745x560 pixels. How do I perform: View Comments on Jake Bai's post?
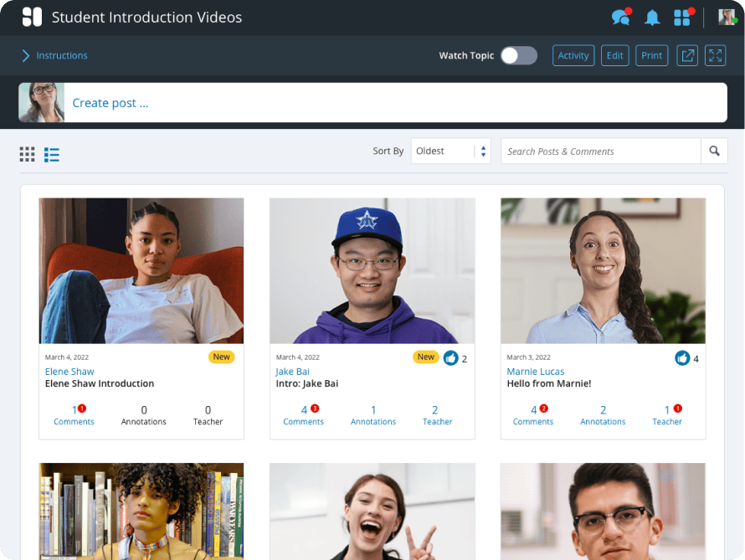tap(303, 414)
